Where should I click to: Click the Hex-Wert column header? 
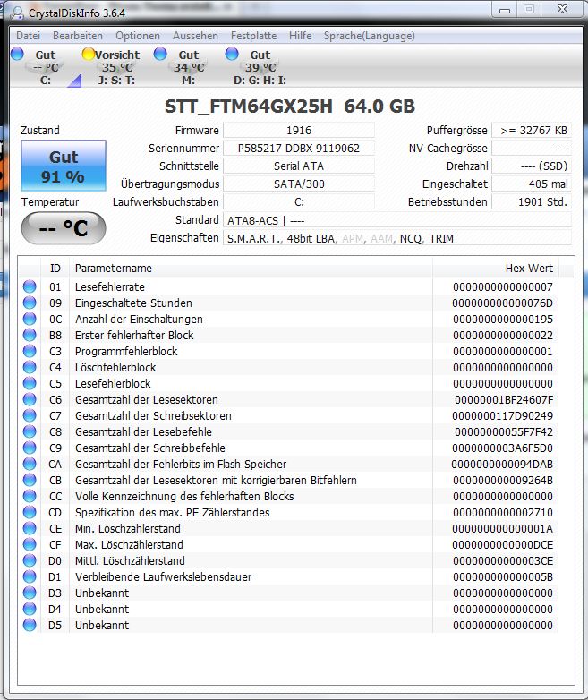point(495,269)
